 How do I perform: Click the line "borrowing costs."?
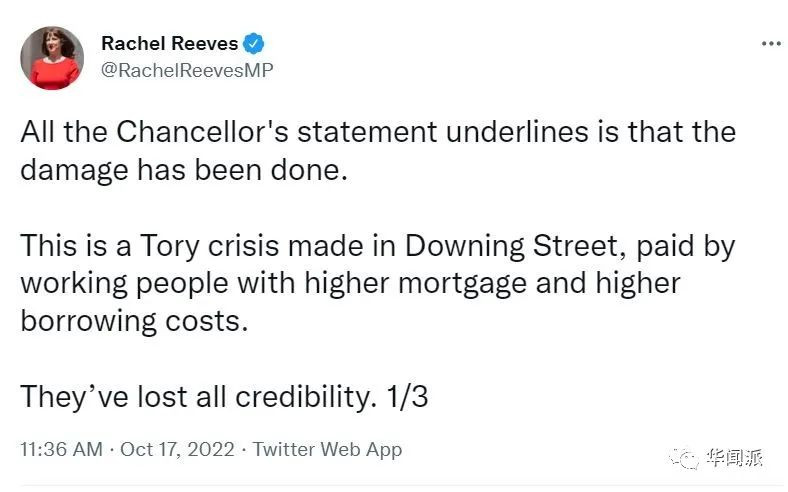click(133, 321)
